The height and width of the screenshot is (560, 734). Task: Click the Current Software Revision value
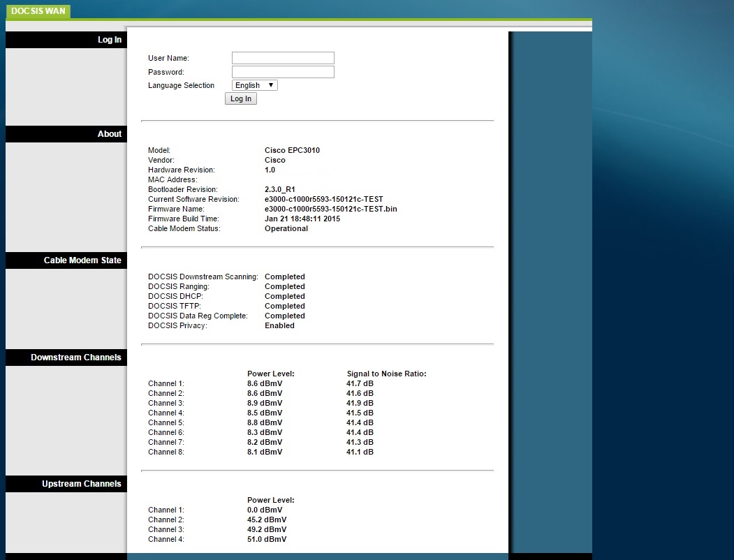(323, 199)
